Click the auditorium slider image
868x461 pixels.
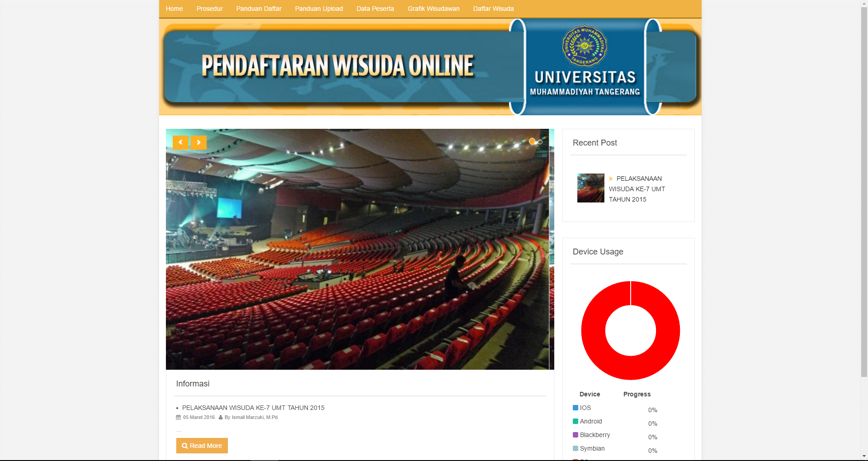pos(360,249)
